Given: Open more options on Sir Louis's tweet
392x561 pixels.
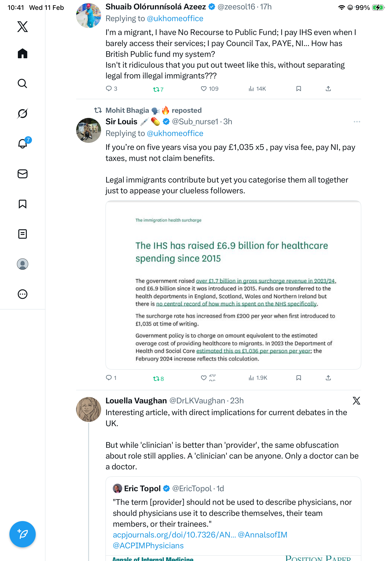Looking at the screenshot, I should (357, 122).
